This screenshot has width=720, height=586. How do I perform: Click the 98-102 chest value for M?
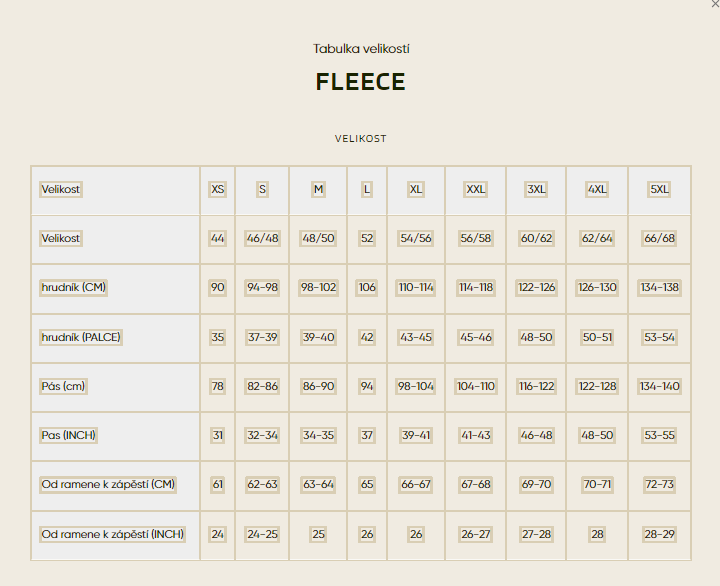[x=318, y=287]
